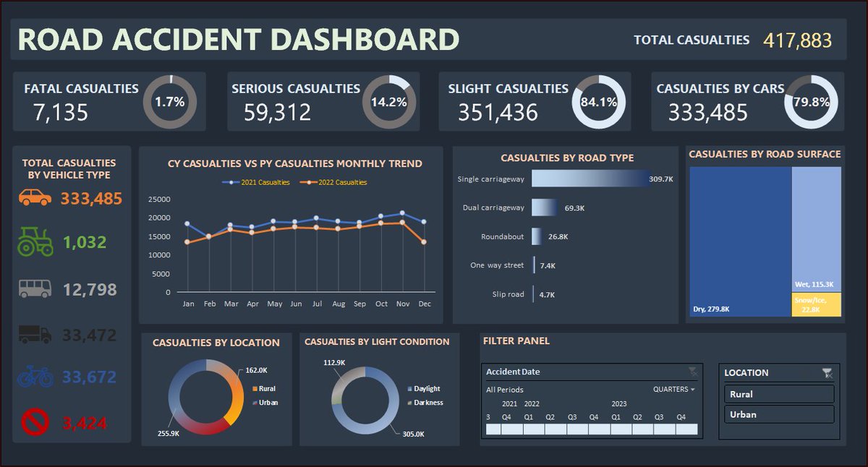Select Urban in the LOCATION slicer
The height and width of the screenshot is (467, 868).
(x=779, y=416)
